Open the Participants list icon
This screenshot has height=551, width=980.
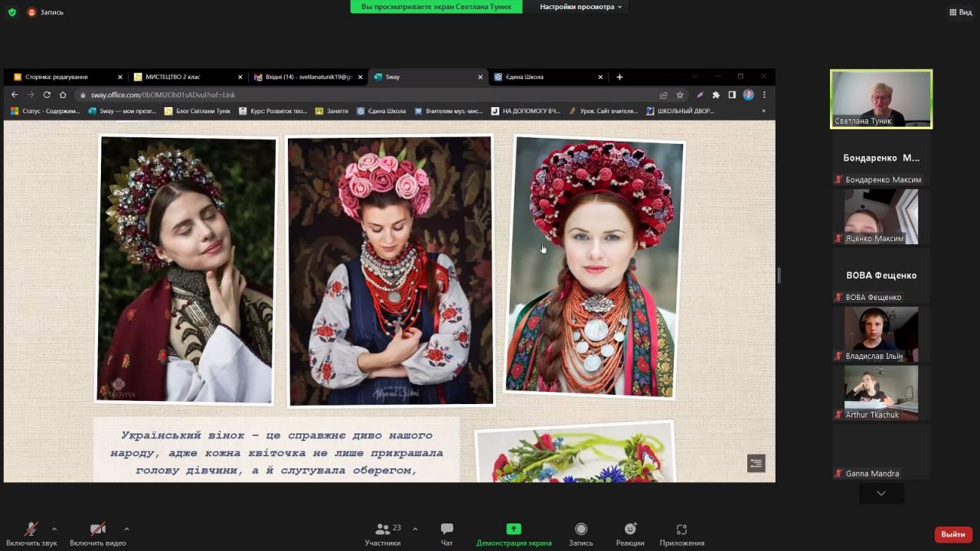point(383,530)
